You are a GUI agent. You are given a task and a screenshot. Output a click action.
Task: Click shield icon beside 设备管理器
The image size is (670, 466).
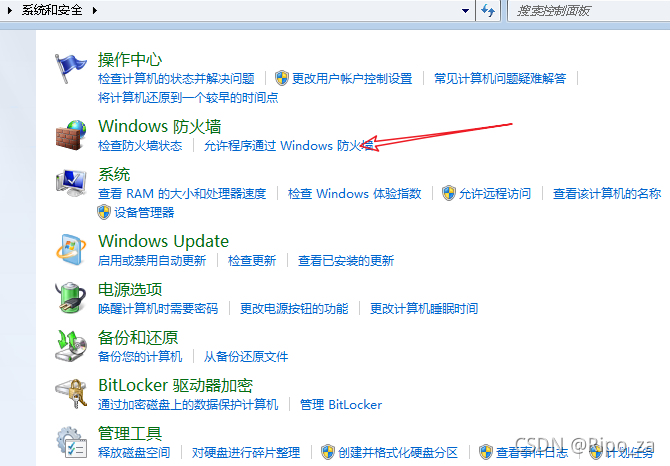(x=104, y=212)
